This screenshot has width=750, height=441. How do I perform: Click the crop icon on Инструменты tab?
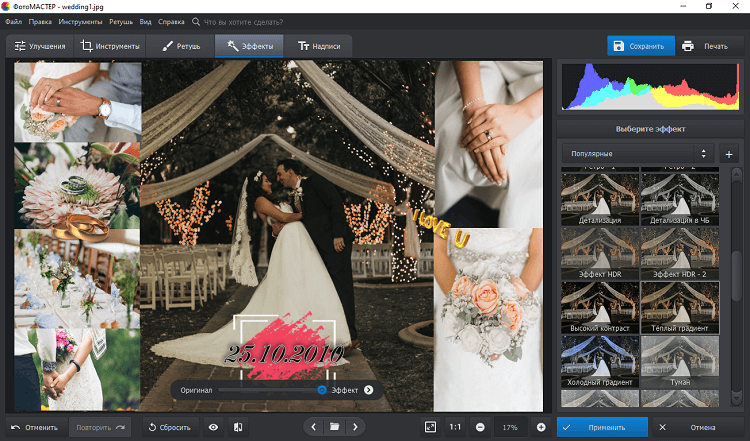point(86,46)
